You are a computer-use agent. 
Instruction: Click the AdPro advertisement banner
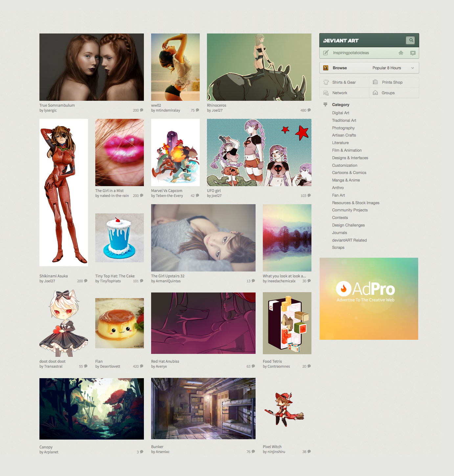pyautogui.click(x=369, y=298)
